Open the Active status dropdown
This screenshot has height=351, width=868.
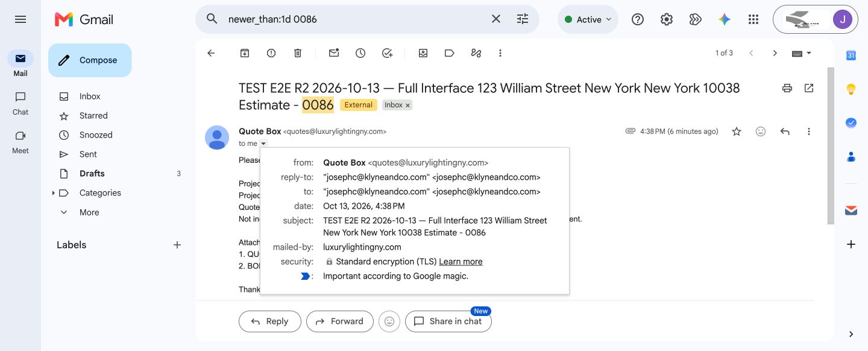click(588, 19)
